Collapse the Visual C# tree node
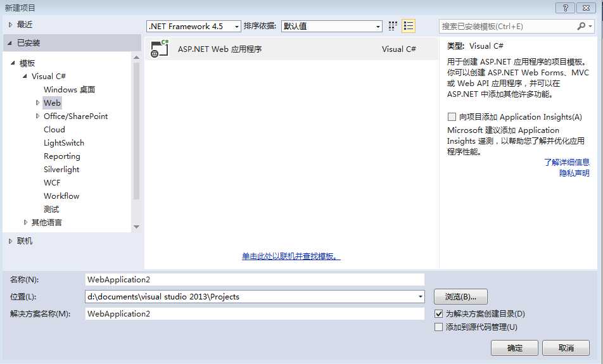Screen dimensions: 603x364 point(25,76)
